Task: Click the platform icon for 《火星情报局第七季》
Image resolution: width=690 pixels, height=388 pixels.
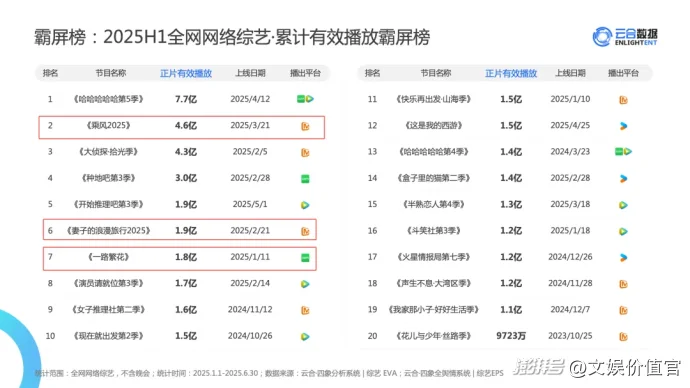Action: [623, 257]
